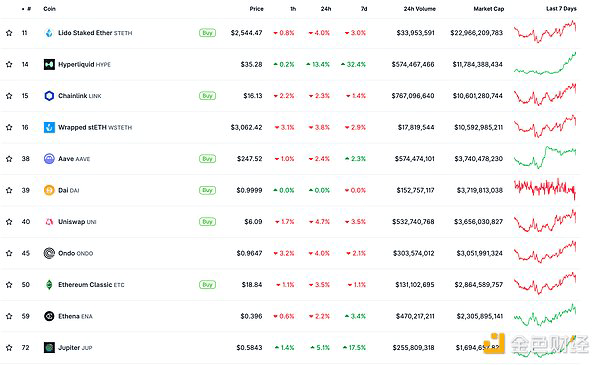Click Buy button for Chainlink
Screen dimensions: 600x365
(207, 96)
